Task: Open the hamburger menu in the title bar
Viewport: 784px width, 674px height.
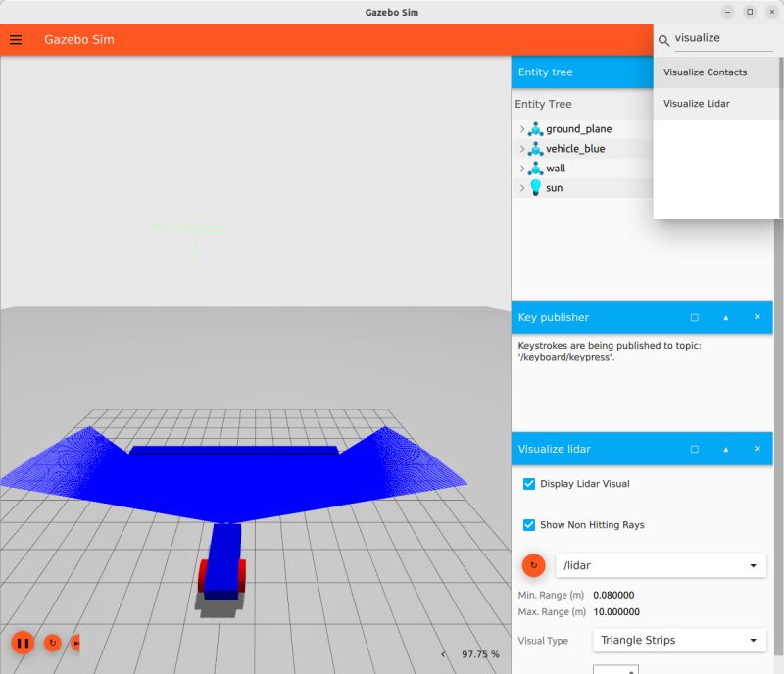Action: 16,39
